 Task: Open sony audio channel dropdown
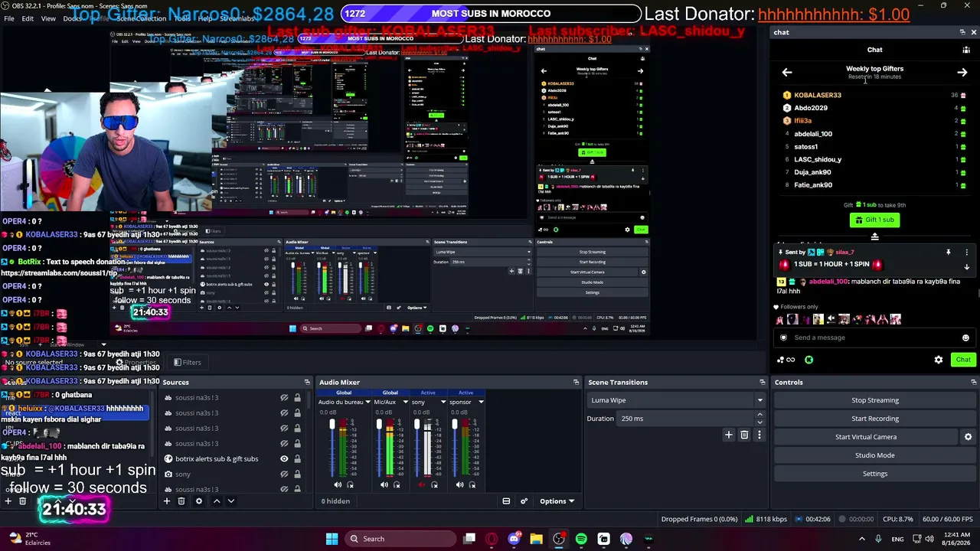(443, 402)
